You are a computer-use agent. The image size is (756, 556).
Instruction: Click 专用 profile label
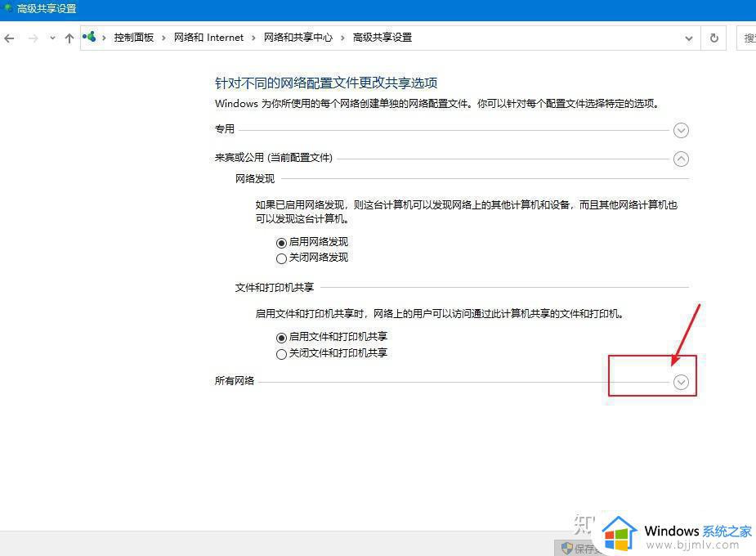coord(225,128)
